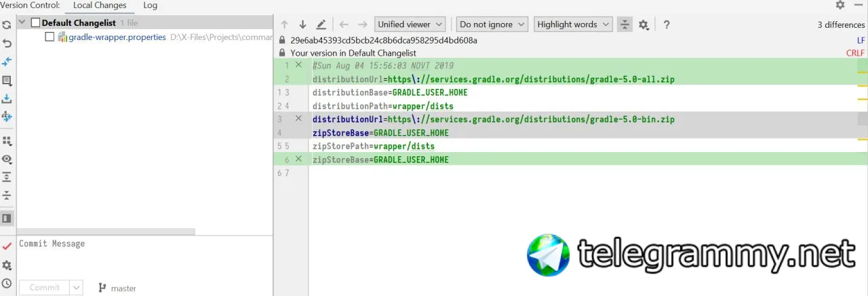The height and width of the screenshot is (296, 868).
Task: Open the Group By icon
Action: pos(7,141)
